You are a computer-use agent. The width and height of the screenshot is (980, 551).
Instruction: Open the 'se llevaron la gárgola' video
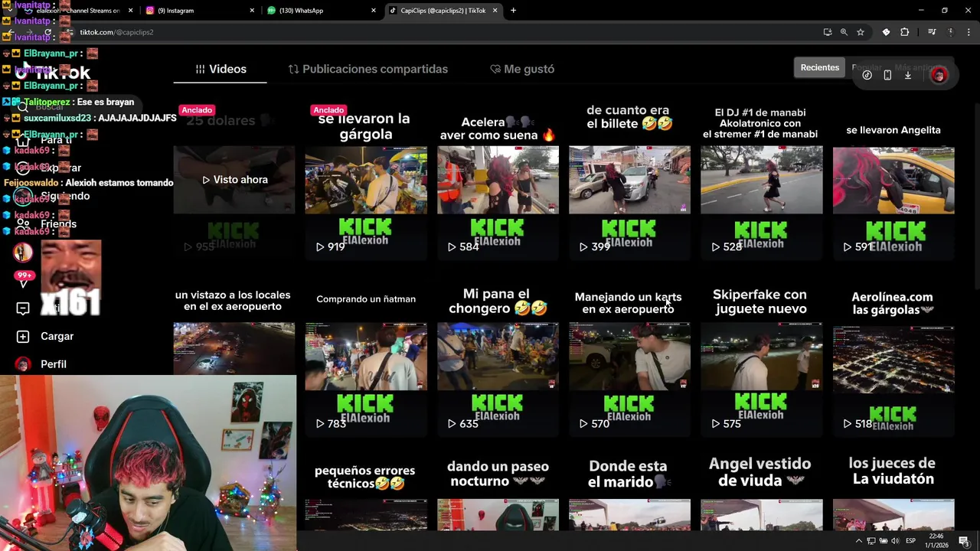coord(366,180)
